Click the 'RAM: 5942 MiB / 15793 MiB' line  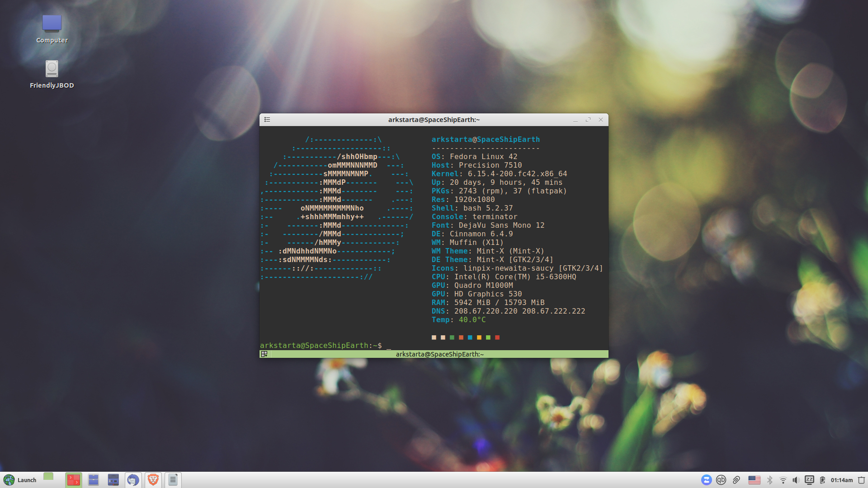(x=488, y=303)
